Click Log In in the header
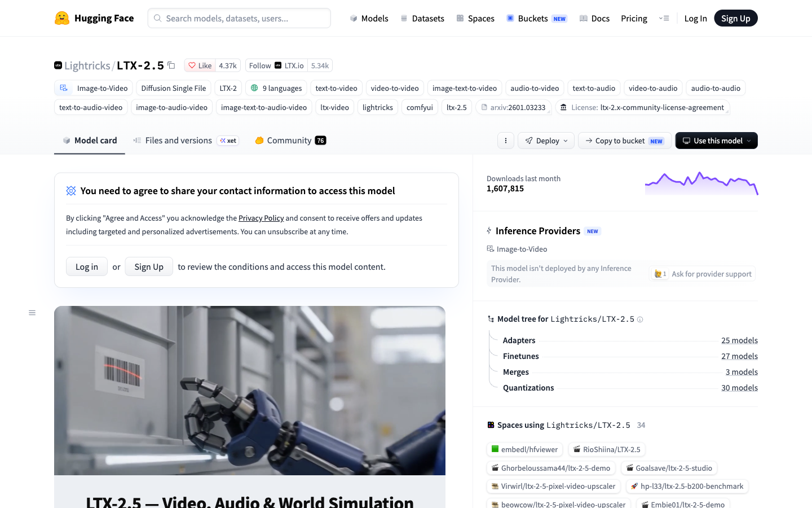The width and height of the screenshot is (812, 508). [x=695, y=18]
